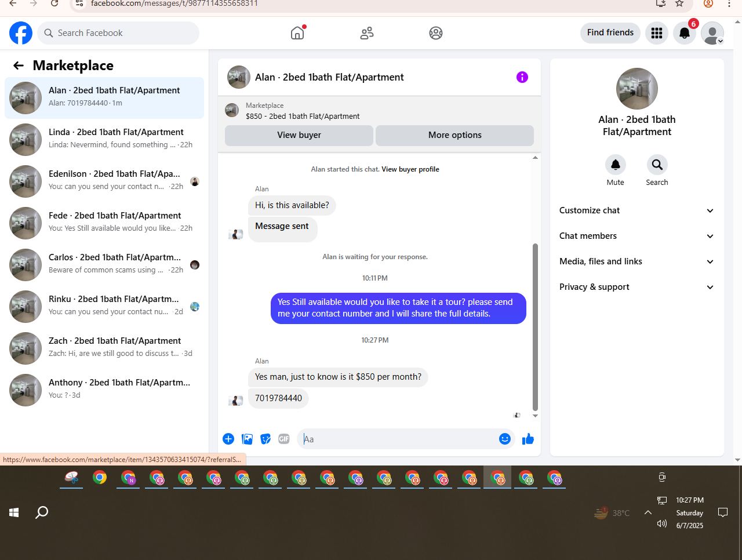Open the Facebook logo home link

click(21, 33)
